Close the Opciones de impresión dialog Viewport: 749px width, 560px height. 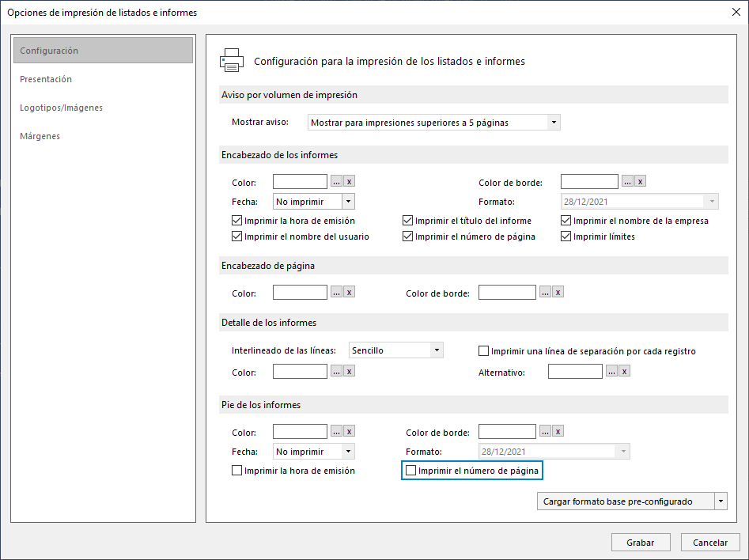[x=736, y=13]
